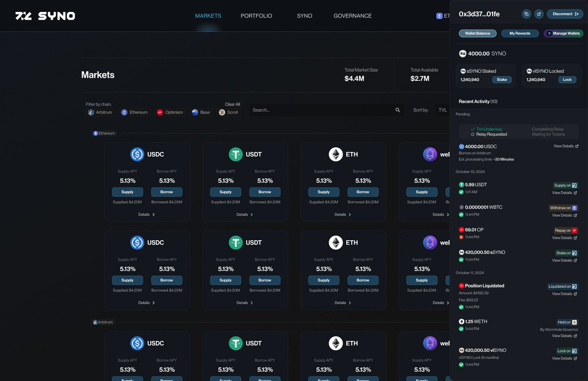Click the vlSYNO Locked token icon
Image resolution: width=588 pixels, height=381 pixels.
pos(529,71)
